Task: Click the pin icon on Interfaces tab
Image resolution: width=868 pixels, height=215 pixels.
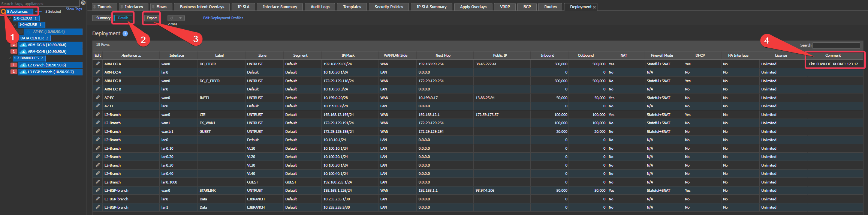Action: [121, 7]
